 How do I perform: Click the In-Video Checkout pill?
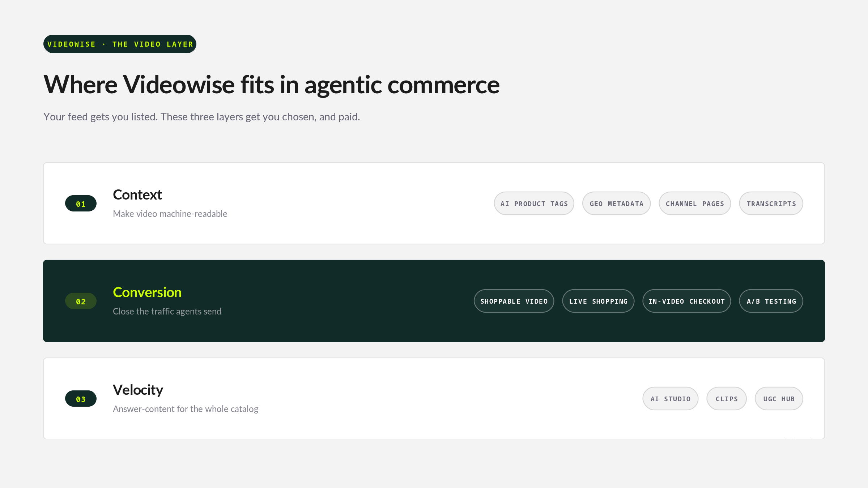[x=686, y=301]
